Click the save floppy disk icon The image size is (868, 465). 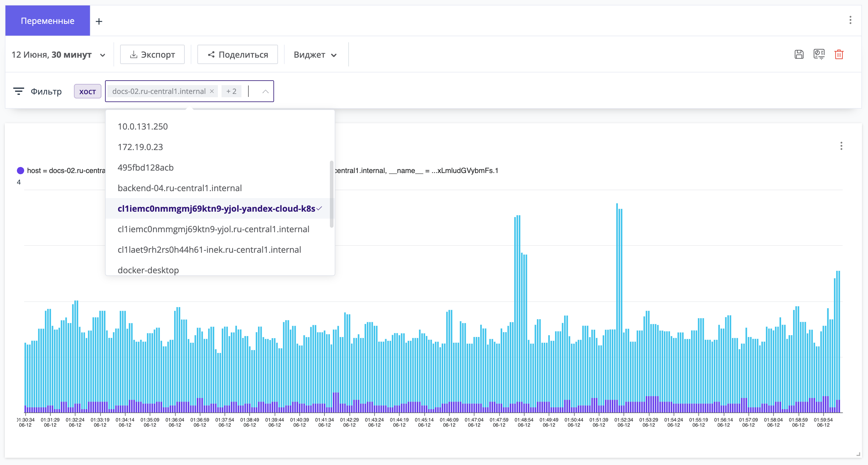799,54
